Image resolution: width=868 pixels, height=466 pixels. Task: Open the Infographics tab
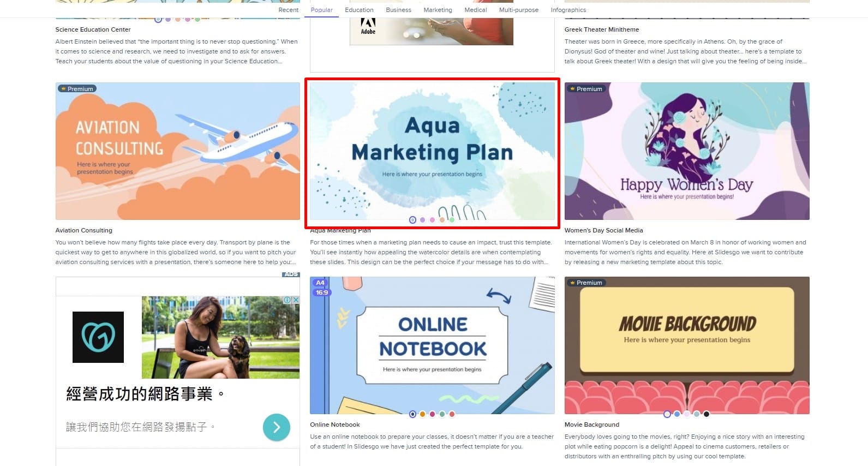point(568,10)
